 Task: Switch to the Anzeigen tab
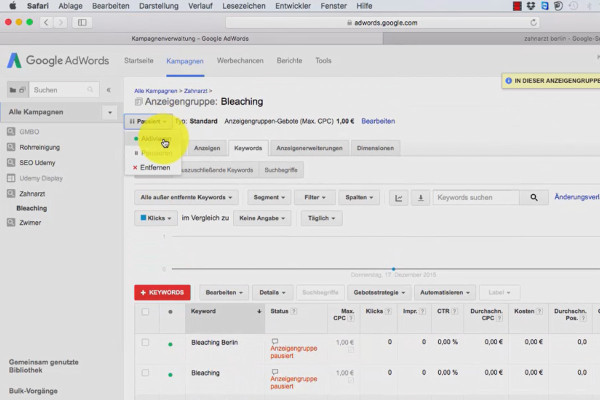pyautogui.click(x=207, y=148)
